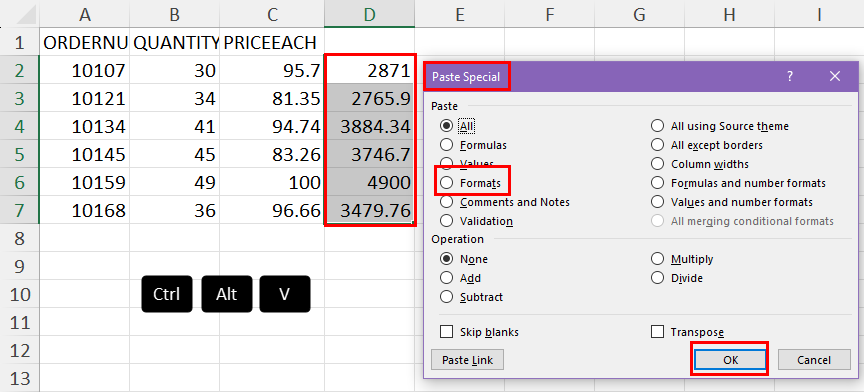The height and width of the screenshot is (392, 864).
Task: Confirm with the OK button
Action: (730, 361)
